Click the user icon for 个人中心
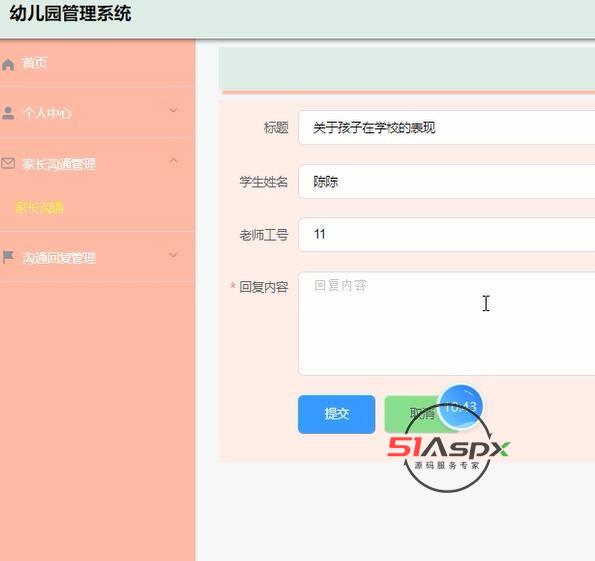The image size is (595, 561). click(x=8, y=113)
